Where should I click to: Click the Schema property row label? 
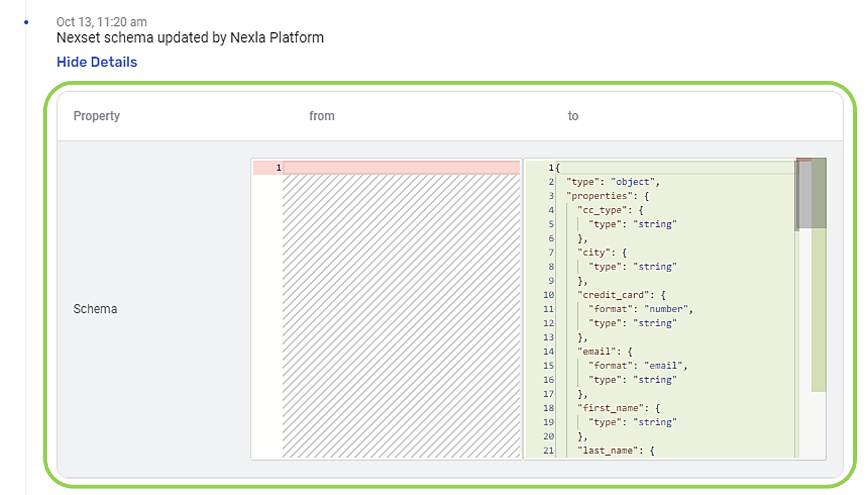point(95,309)
